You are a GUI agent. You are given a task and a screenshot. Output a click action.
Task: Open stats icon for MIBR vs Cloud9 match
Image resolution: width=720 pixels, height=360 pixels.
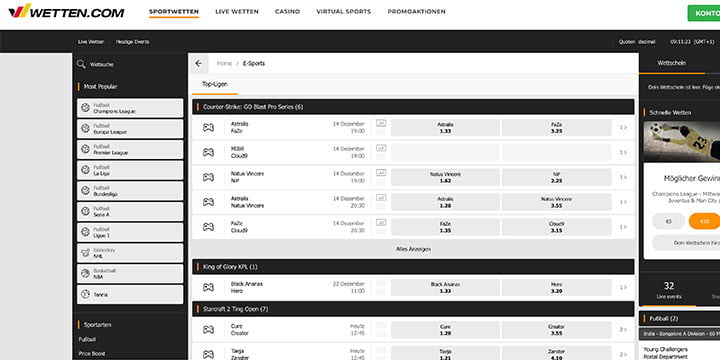coord(381,148)
